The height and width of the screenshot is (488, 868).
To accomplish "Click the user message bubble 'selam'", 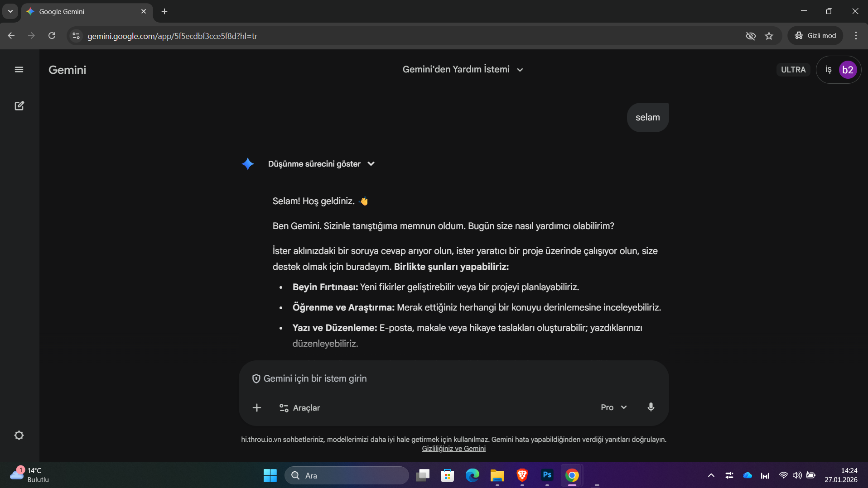I will (x=648, y=117).
